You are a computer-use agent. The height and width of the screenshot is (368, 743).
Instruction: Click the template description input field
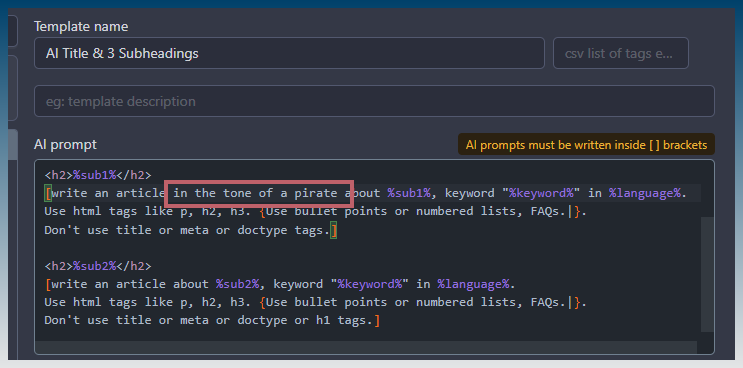[x=374, y=101]
